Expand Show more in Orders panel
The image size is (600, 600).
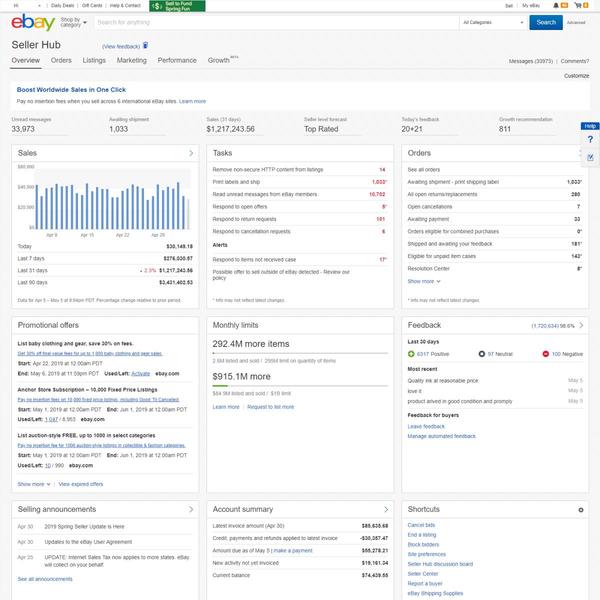424,281
